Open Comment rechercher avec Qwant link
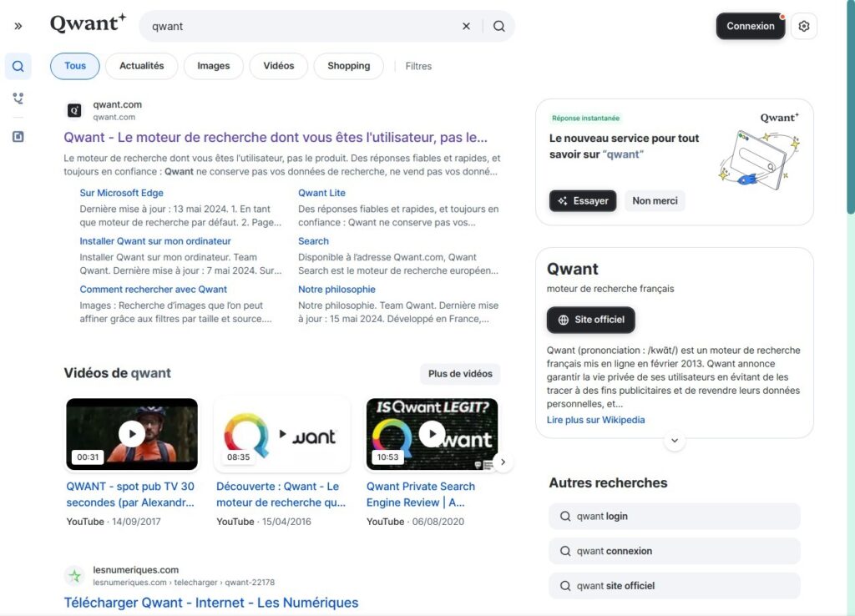Viewport: 855px width, 616px height. click(154, 290)
